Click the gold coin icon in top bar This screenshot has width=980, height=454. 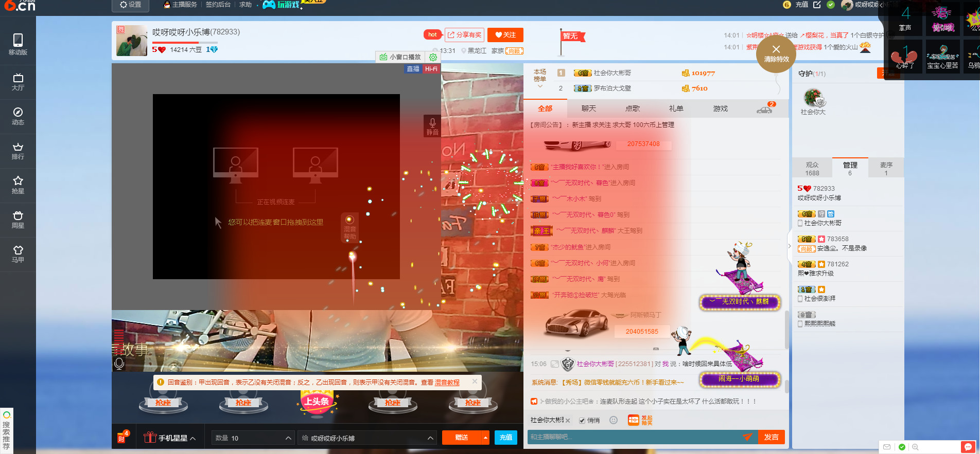pos(786,5)
